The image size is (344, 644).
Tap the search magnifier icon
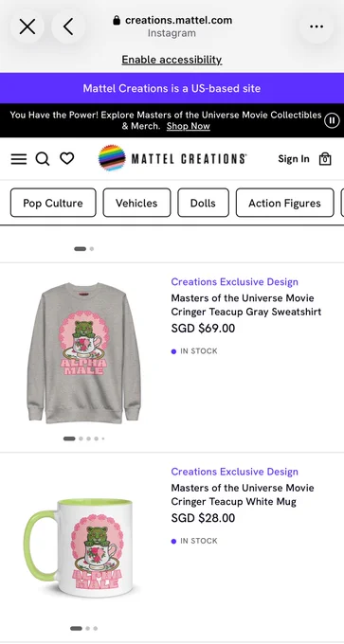click(43, 158)
